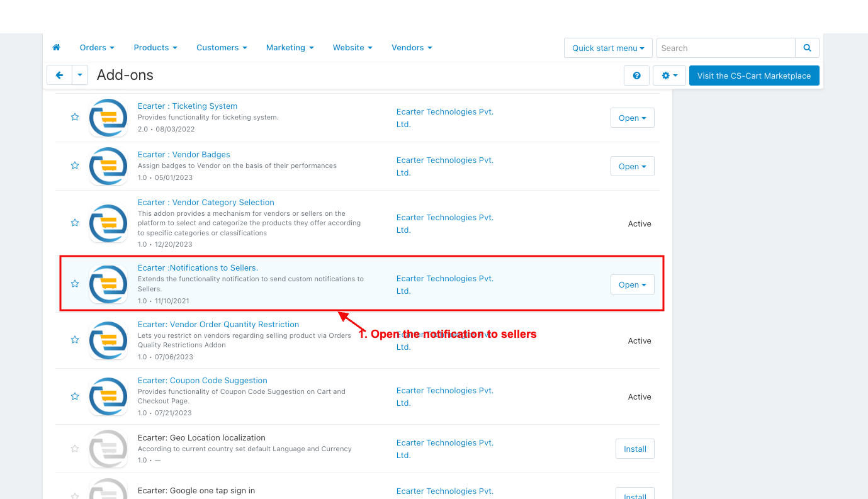Click Active status of Vendor Category Selection

tap(640, 223)
